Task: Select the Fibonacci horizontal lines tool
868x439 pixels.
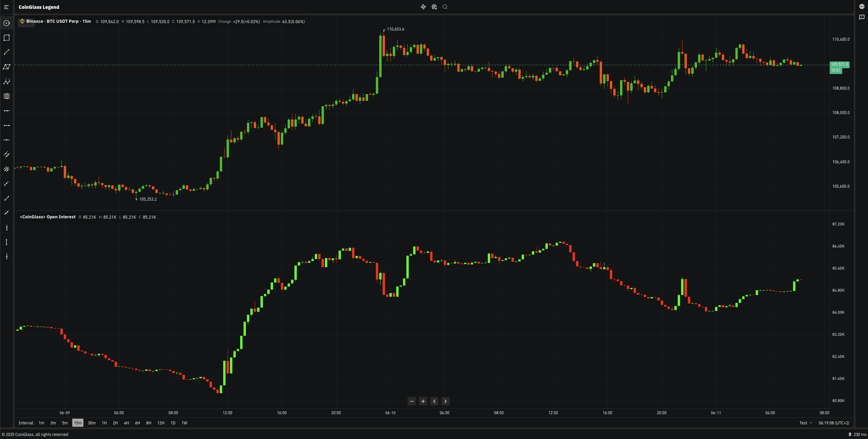Action: point(6,96)
